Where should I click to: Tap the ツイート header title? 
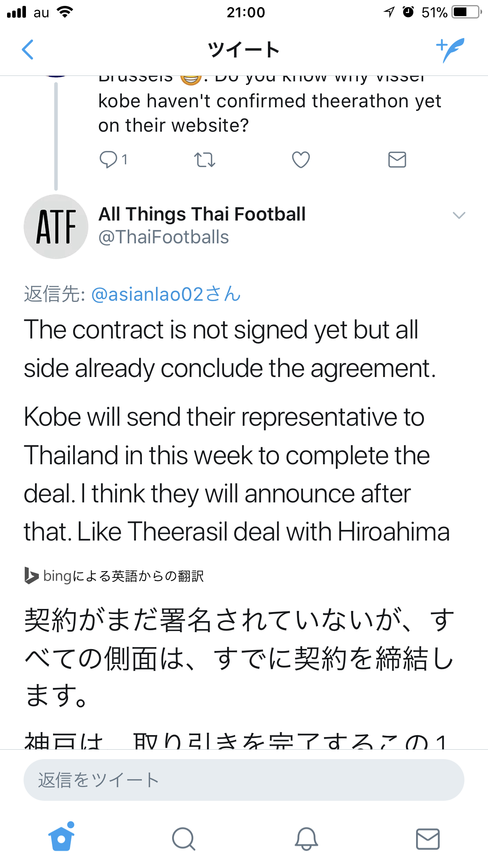[244, 50]
